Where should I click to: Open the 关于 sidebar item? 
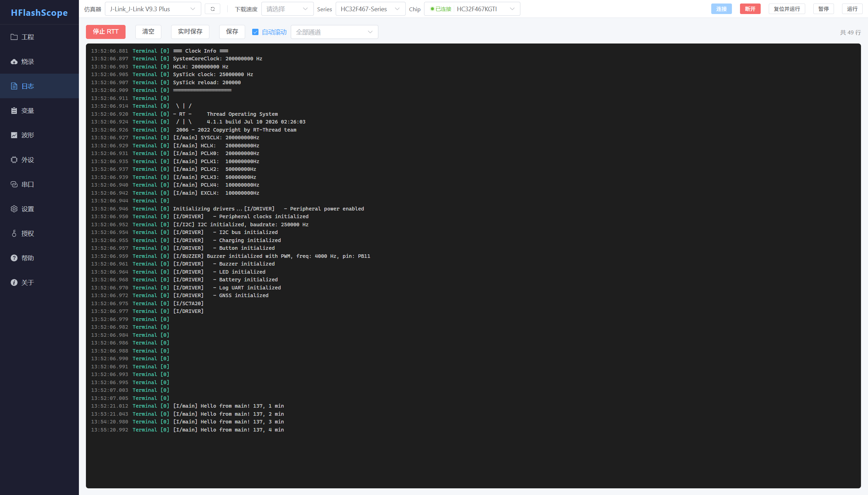39,282
